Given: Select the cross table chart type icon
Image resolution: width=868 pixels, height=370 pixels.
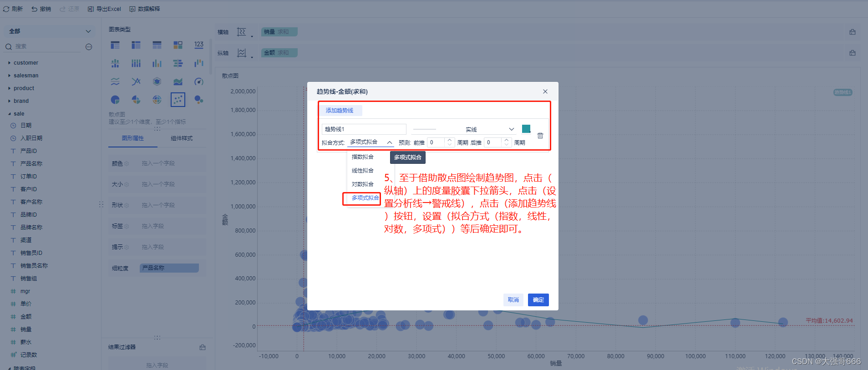Looking at the screenshot, I should pos(136,45).
